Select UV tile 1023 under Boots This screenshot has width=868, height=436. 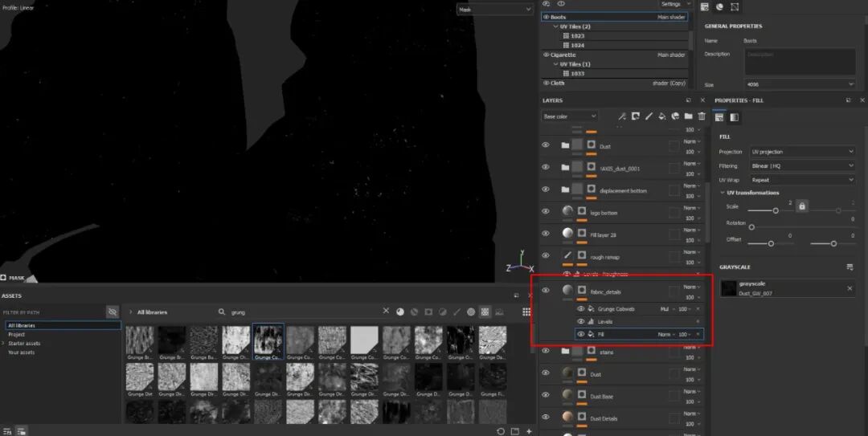(577, 36)
